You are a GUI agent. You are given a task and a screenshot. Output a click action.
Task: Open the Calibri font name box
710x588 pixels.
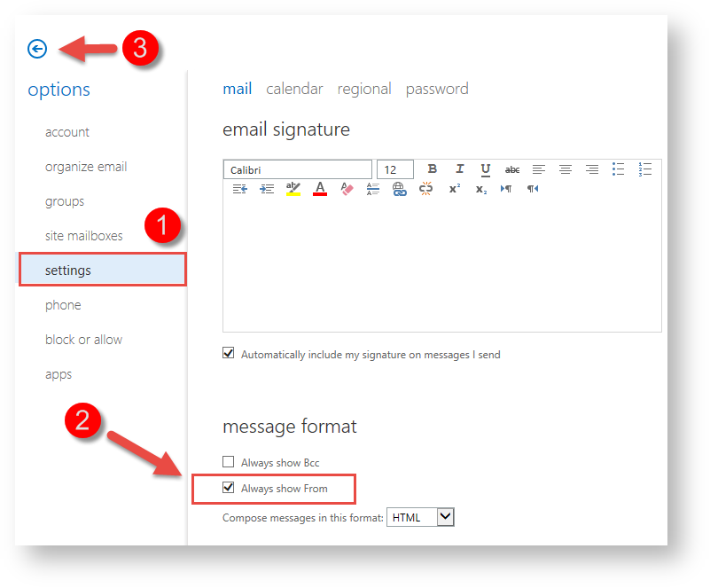point(297,169)
